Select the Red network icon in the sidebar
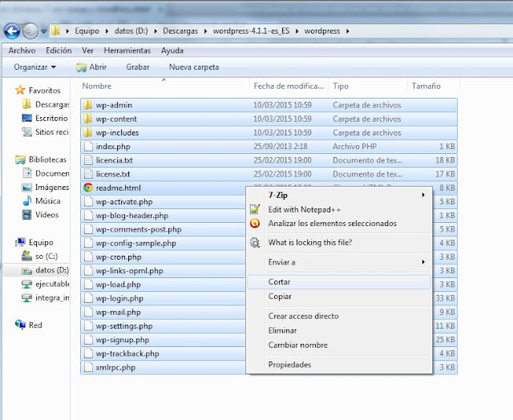Screen dimensions: 513x420 pyautogui.click(x=20, y=325)
